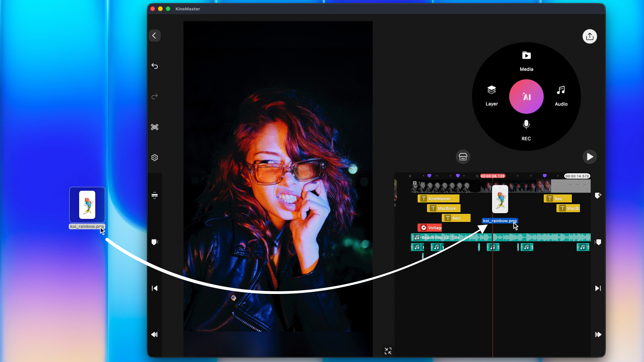
Task: Toggle the voice changer in the sidebar
Action: pos(155,242)
